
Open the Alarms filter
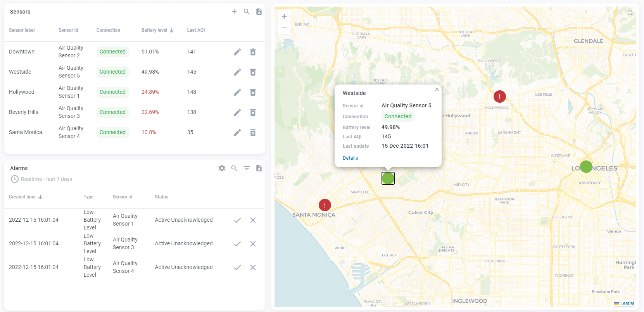[247, 168]
